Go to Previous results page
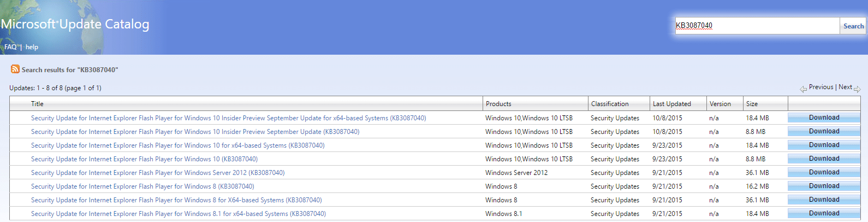 pyautogui.click(x=821, y=87)
